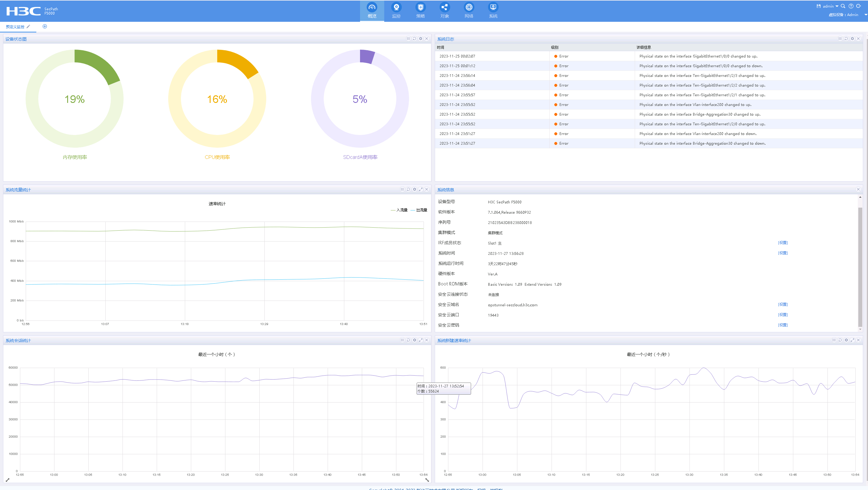Open settings gear of 系统日志 panel

coord(852,39)
